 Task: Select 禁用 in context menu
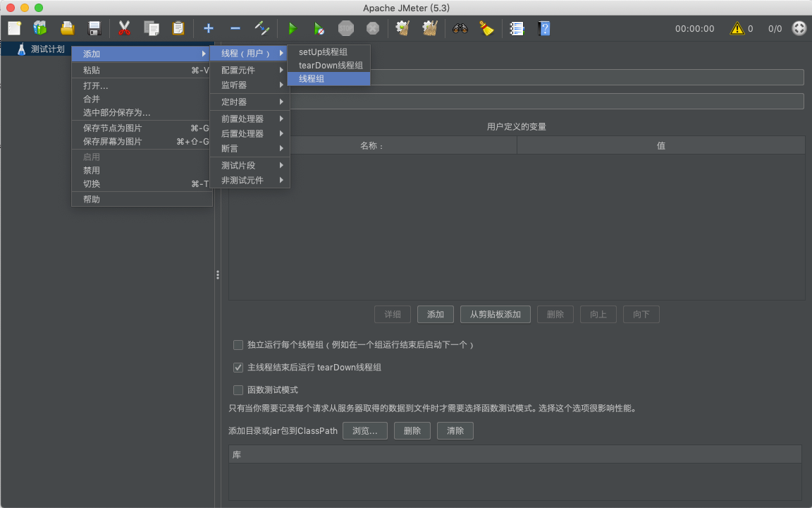142,171
